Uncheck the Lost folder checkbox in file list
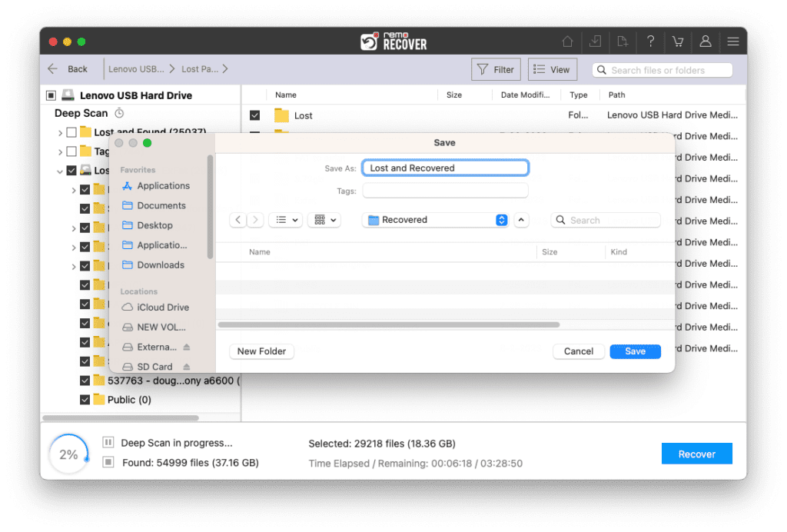 tap(255, 115)
